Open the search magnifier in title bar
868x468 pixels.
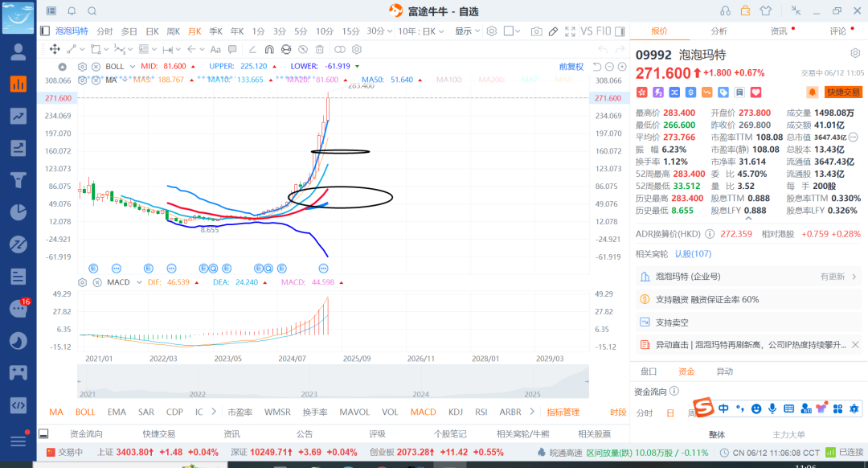(x=92, y=10)
